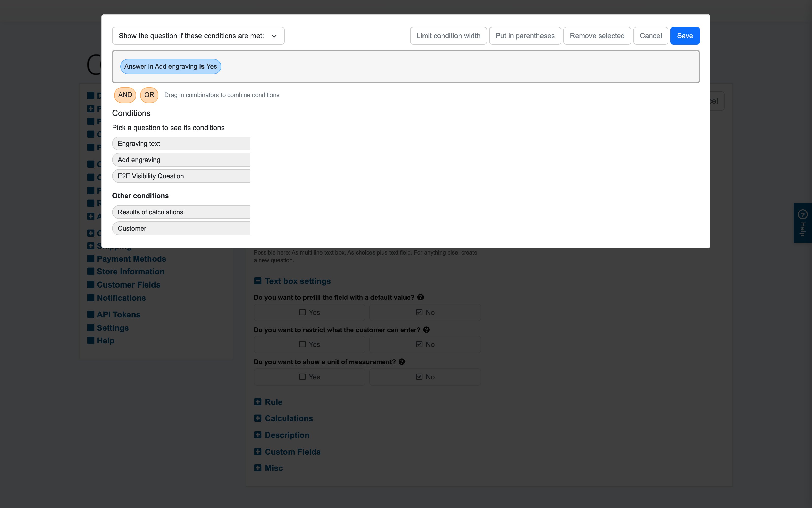Click help icon beside restrict customer entry

click(426, 330)
